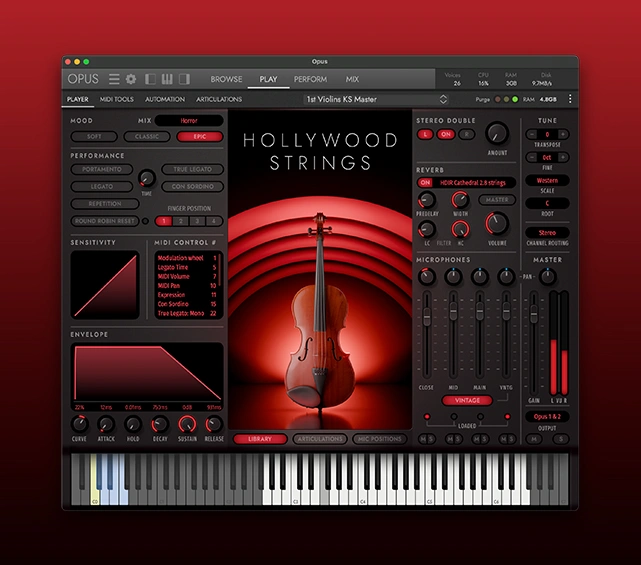Click the Mic Positions button

380,439
